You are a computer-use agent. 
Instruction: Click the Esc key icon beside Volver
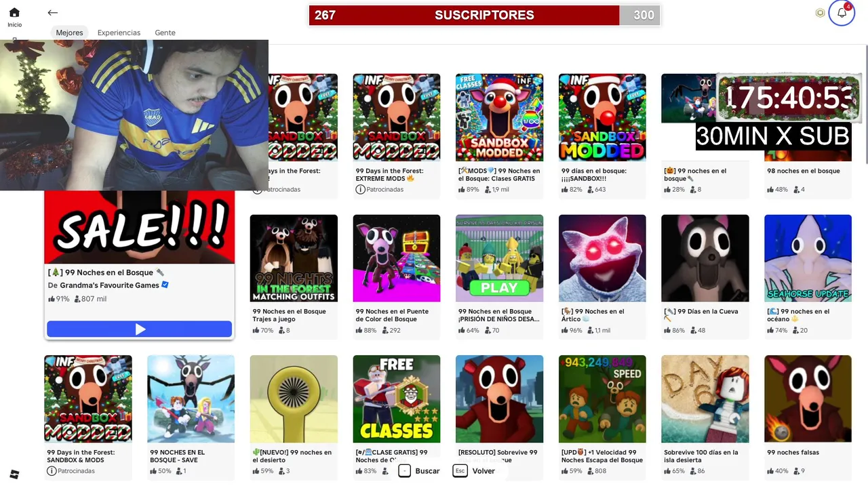coord(460,471)
